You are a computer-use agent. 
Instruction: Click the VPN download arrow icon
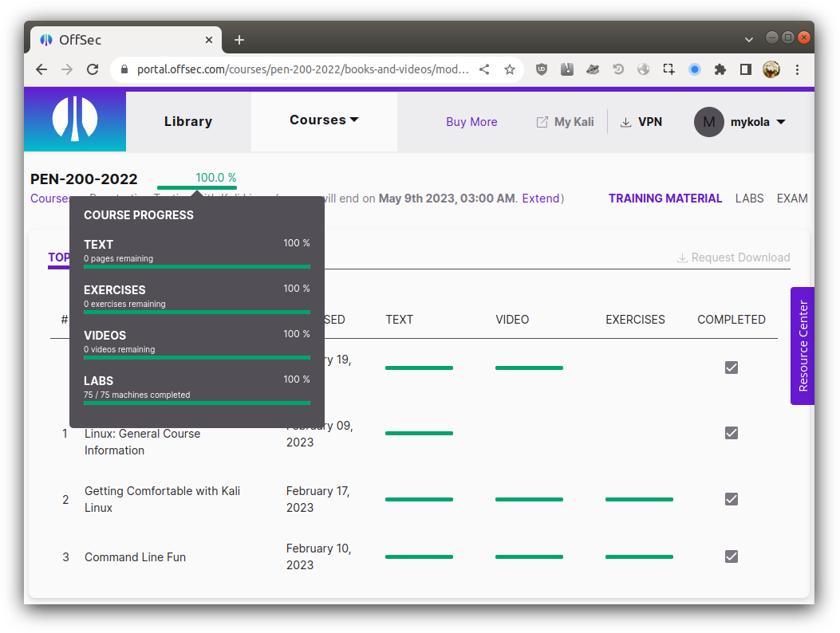point(625,122)
